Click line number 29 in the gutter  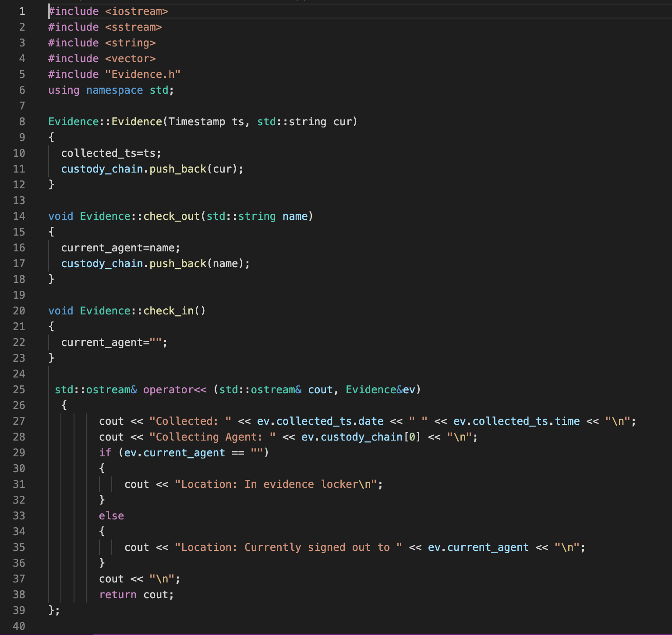19,453
